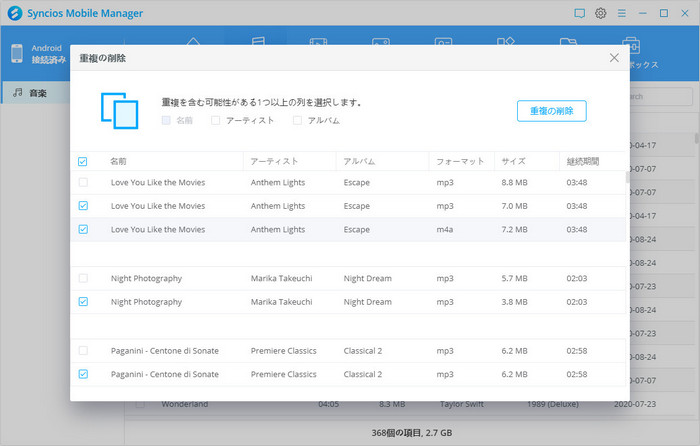Check the first Paganini - Centone di Sonate row

click(83, 350)
